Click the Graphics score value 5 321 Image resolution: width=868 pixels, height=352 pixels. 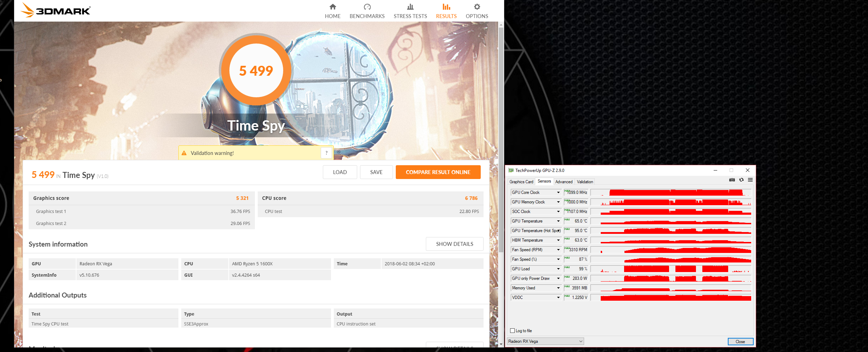coord(242,198)
